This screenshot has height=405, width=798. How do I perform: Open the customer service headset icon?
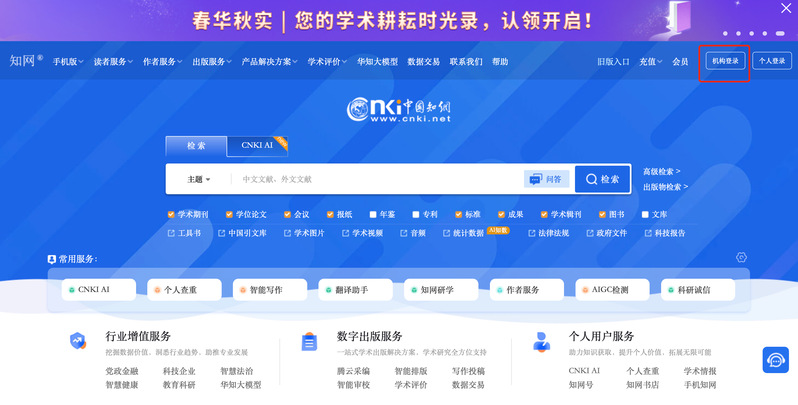coord(776,360)
